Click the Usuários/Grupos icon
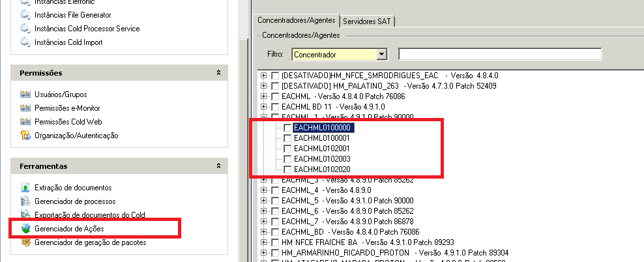Viewport: 644px width, 262px height. [x=25, y=95]
